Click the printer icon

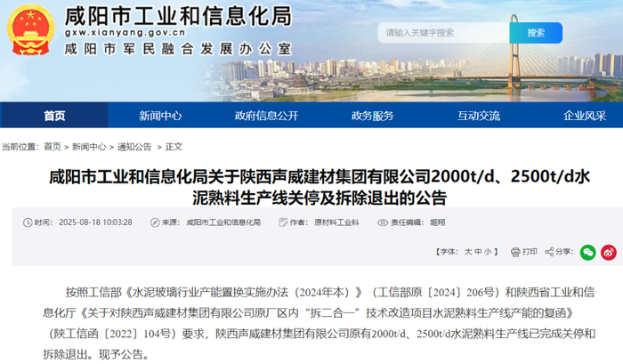pyautogui.click(x=515, y=252)
